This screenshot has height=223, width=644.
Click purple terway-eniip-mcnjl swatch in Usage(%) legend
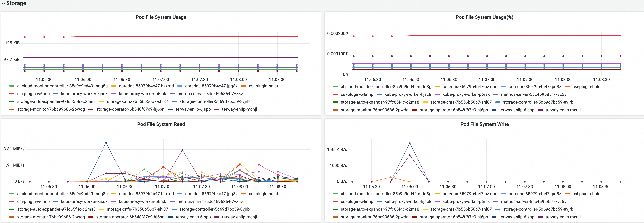pyautogui.click(x=540, y=110)
